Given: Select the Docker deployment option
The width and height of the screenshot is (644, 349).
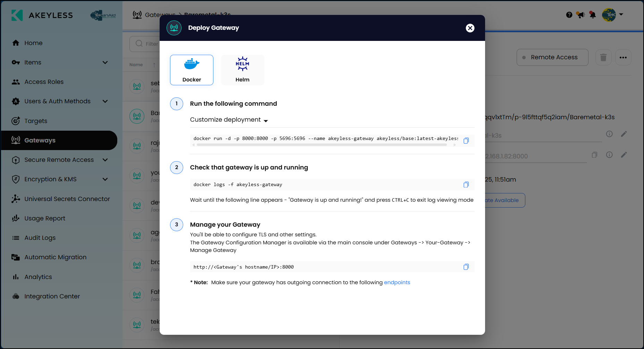Looking at the screenshot, I should pyautogui.click(x=192, y=70).
